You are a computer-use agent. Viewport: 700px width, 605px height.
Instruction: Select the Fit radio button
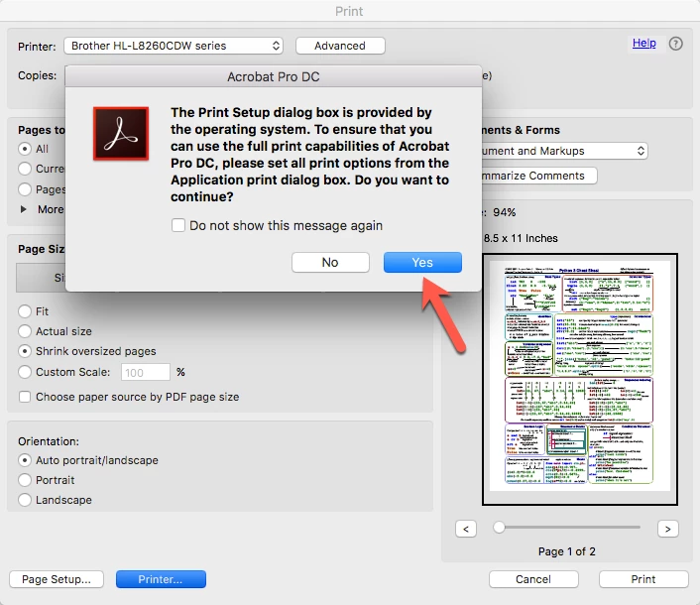25,311
